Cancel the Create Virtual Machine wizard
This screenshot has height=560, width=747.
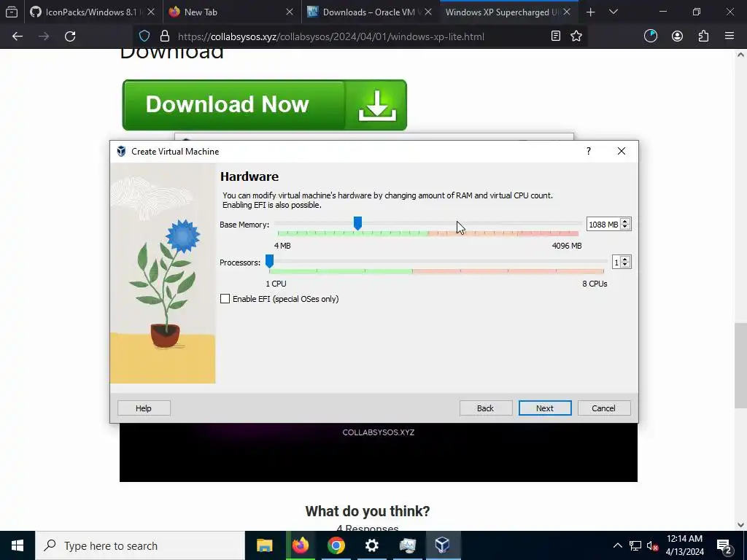point(603,408)
